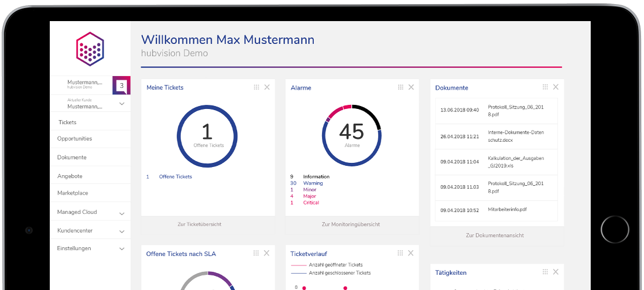Expand the Einstellungen menu chevron
This screenshot has height=290, width=644.
(122, 249)
